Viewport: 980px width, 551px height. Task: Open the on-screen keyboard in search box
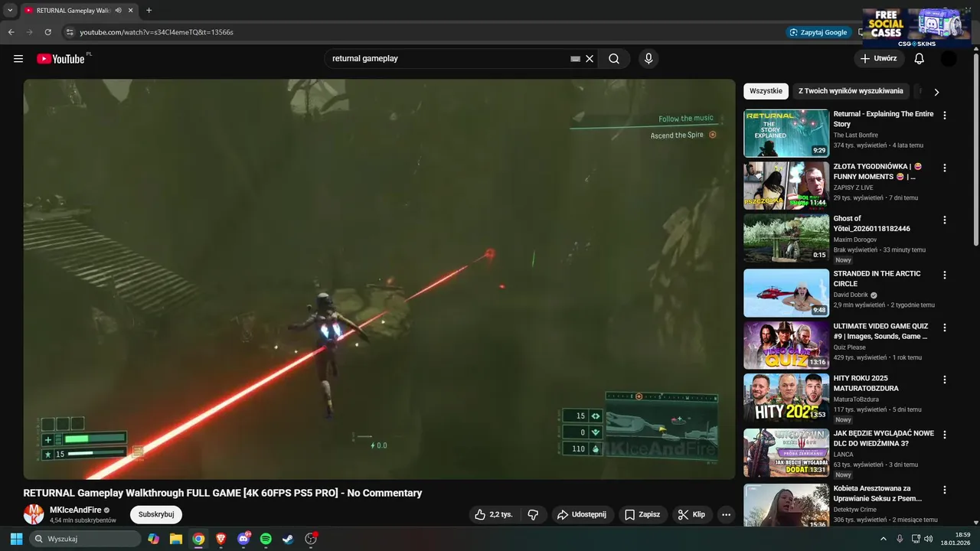(x=575, y=59)
